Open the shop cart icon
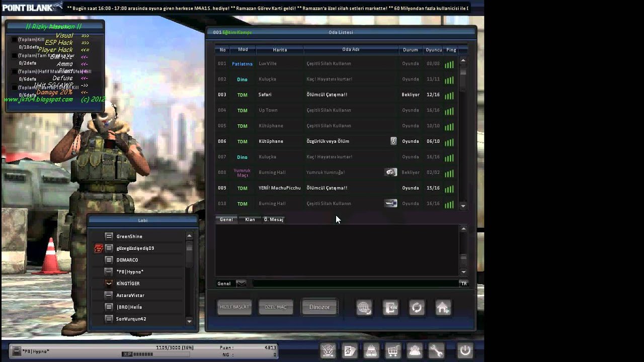 tap(393, 351)
